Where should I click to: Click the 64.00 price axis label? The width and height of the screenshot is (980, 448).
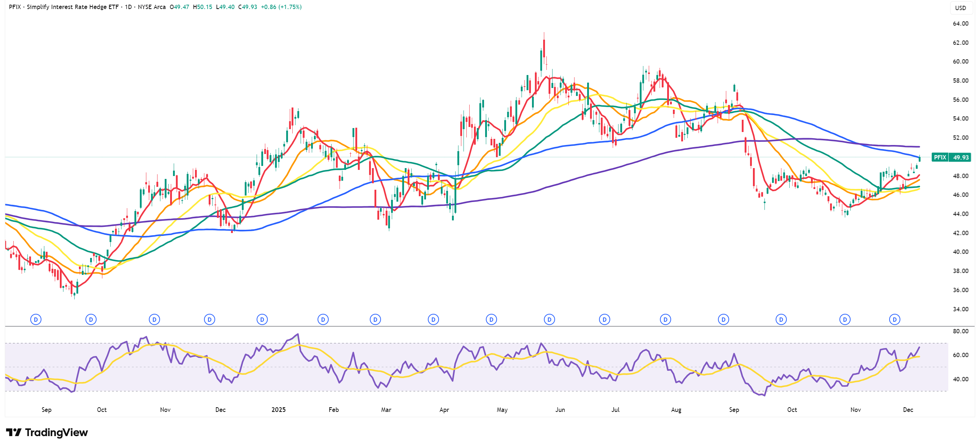tap(961, 23)
